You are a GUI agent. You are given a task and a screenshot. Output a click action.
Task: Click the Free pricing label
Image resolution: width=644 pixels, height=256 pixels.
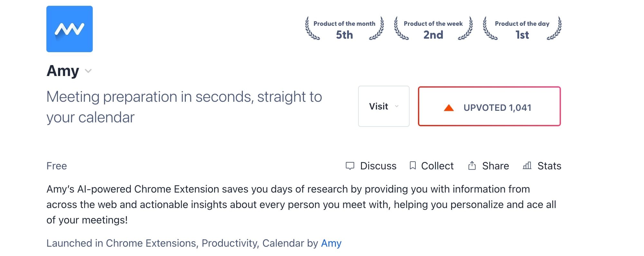(57, 166)
